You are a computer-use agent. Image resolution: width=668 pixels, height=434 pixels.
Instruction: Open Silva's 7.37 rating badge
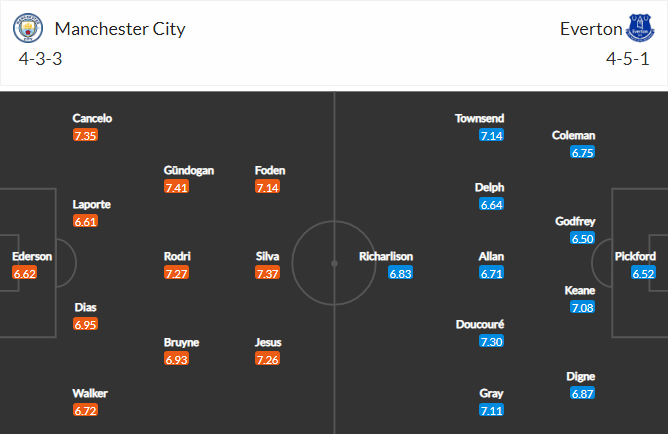click(268, 273)
